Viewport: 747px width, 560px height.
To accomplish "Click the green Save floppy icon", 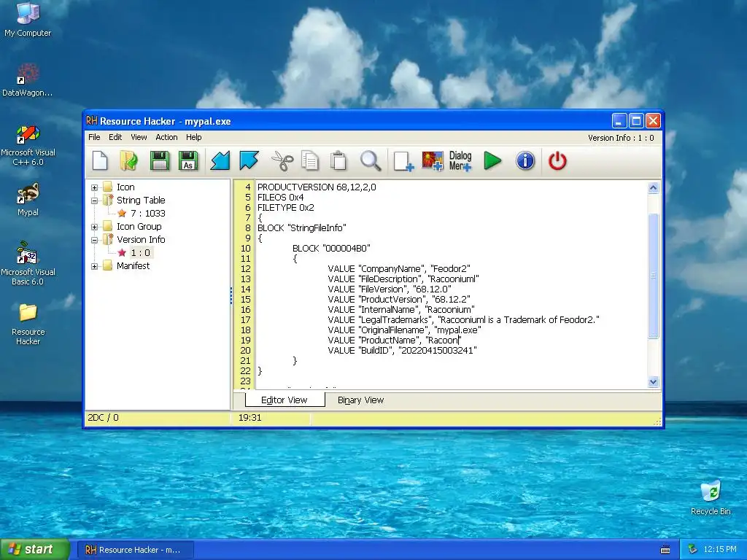I will (x=160, y=160).
